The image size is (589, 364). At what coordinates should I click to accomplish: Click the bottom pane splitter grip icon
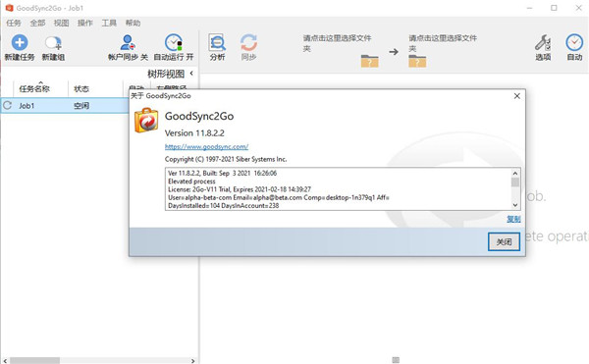point(396,360)
